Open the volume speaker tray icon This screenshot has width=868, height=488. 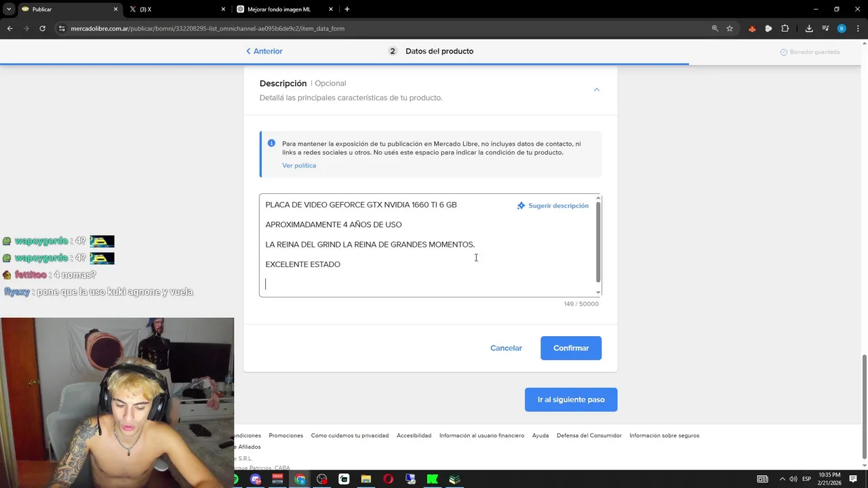tap(793, 479)
